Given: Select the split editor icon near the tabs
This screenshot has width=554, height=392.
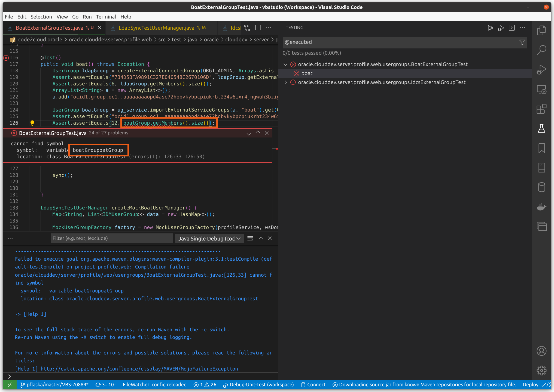Looking at the screenshot, I should click(258, 27).
